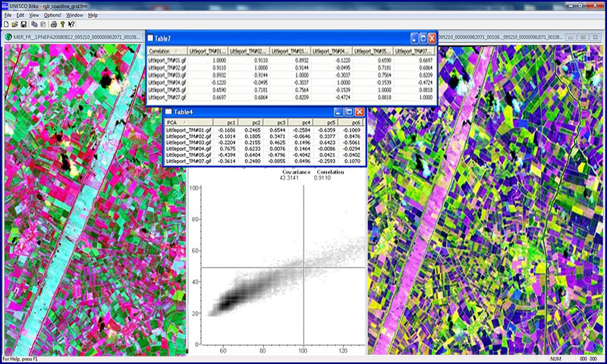Viewport: 607px width, 364px height.
Task: Open the Help menu
Action: pyautogui.click(x=93, y=15)
